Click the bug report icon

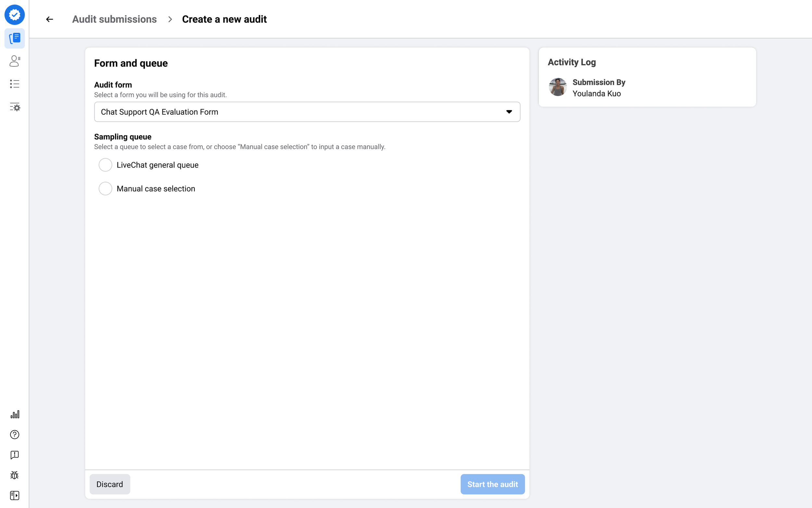(x=14, y=475)
